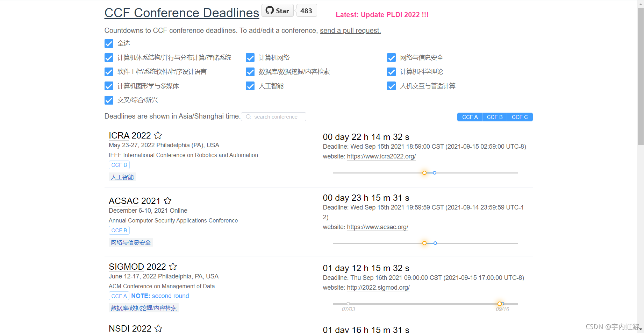Image resolution: width=644 pixels, height=333 pixels.
Task: Toggle the 全选 select-all checkbox
Action: coord(109,43)
